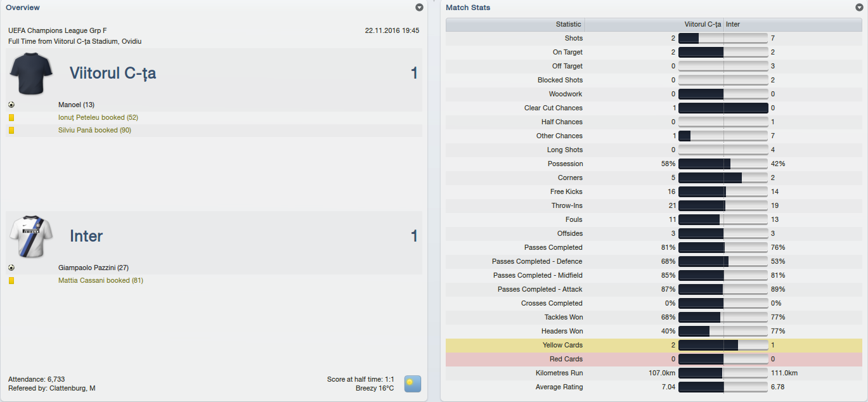Click Mattia Cassani's yellow card icon

tap(11, 280)
